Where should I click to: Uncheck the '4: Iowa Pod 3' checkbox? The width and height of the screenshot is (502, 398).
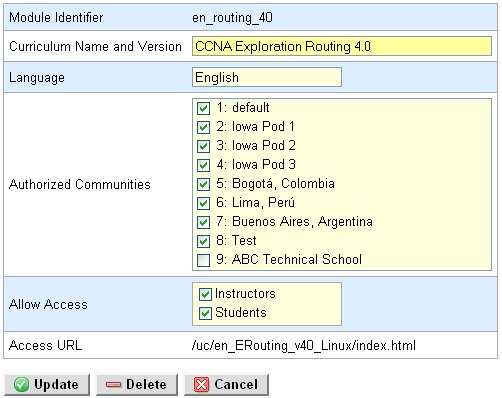click(203, 165)
